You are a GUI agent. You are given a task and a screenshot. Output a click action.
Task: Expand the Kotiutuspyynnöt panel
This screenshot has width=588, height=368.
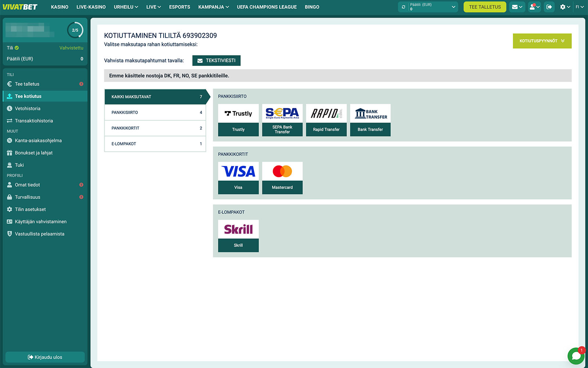[542, 41]
